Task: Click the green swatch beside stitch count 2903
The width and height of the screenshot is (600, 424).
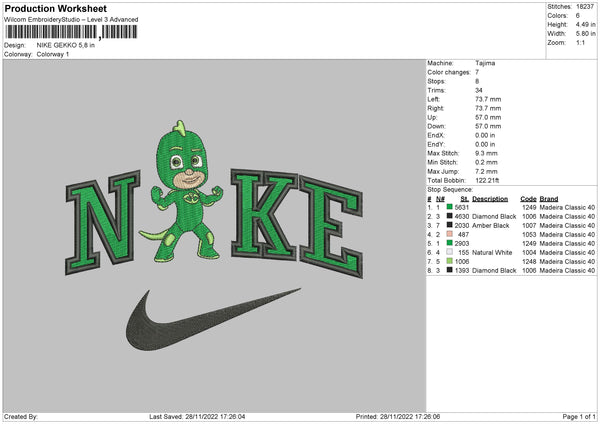Action: tap(450, 243)
